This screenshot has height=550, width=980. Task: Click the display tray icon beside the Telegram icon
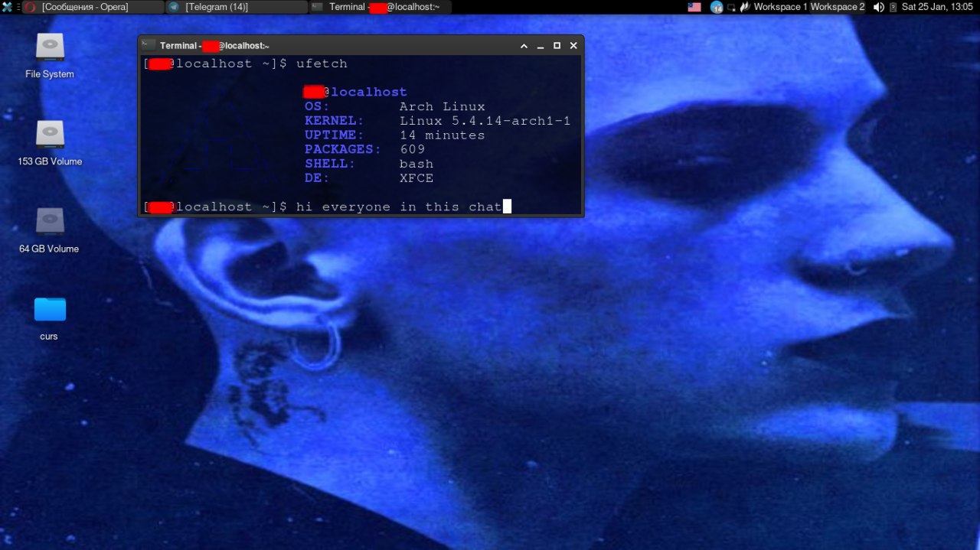[731, 8]
